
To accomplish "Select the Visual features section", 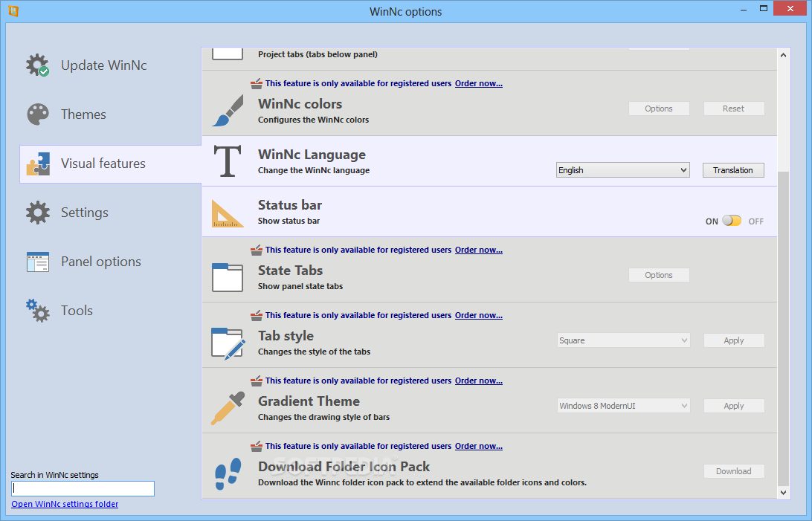I will pyautogui.click(x=110, y=164).
